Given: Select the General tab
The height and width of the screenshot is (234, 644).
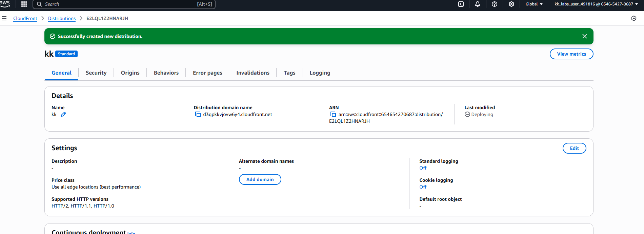Looking at the screenshot, I should [62, 73].
